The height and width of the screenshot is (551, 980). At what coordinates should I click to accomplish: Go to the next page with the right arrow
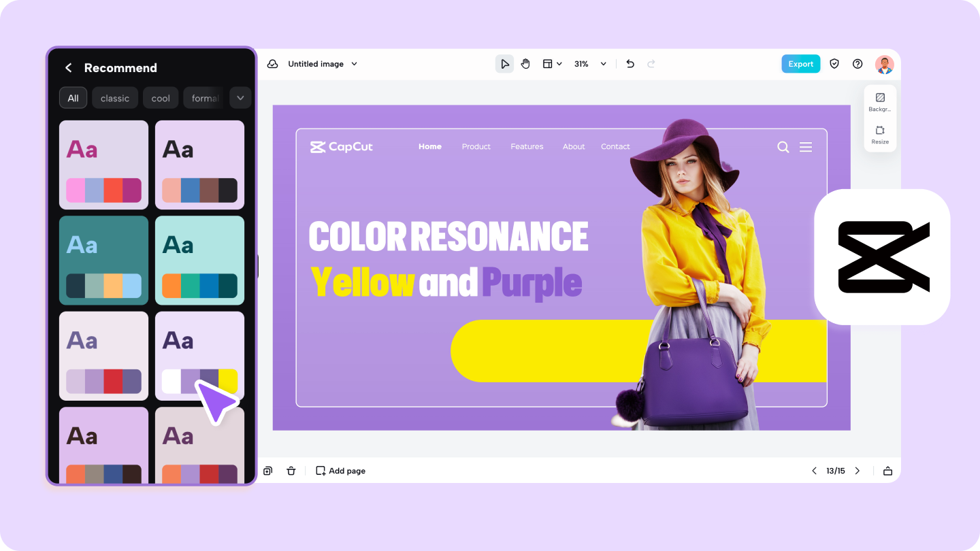857,470
